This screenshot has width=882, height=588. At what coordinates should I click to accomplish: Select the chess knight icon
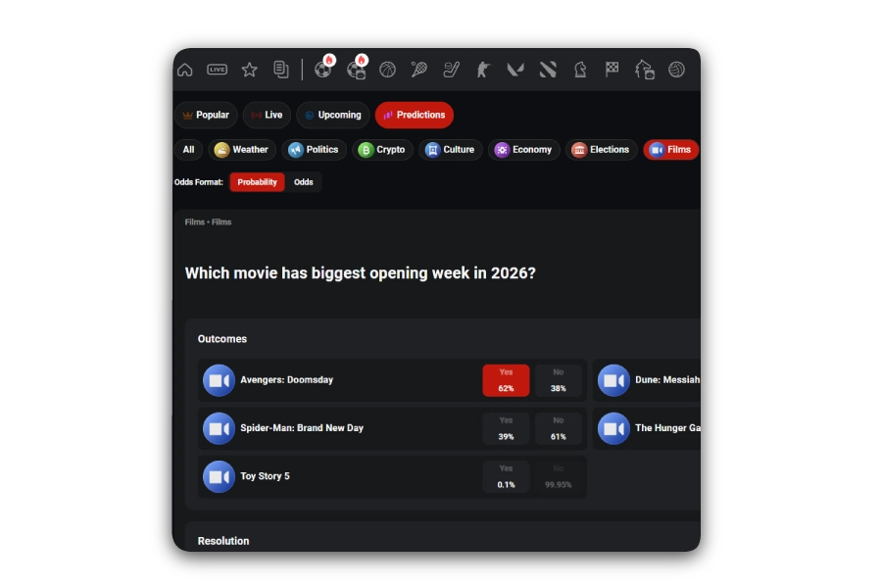click(580, 70)
